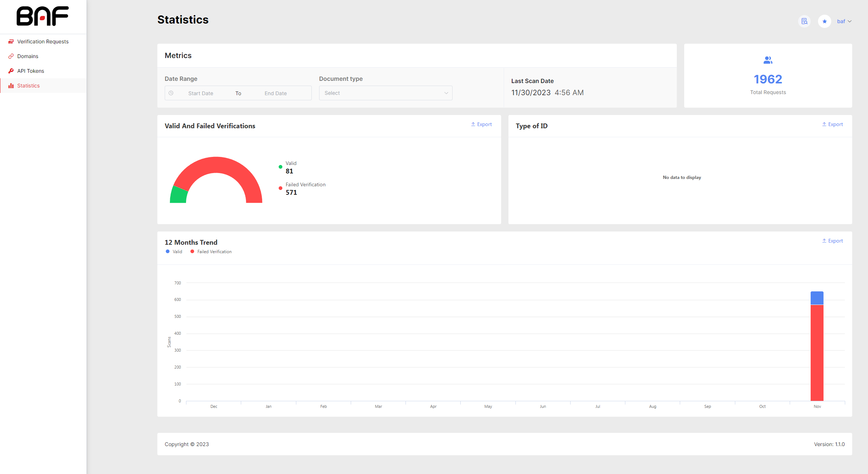This screenshot has height=474, width=868.
Task: Click the 1962 total requests number
Action: 768,79
